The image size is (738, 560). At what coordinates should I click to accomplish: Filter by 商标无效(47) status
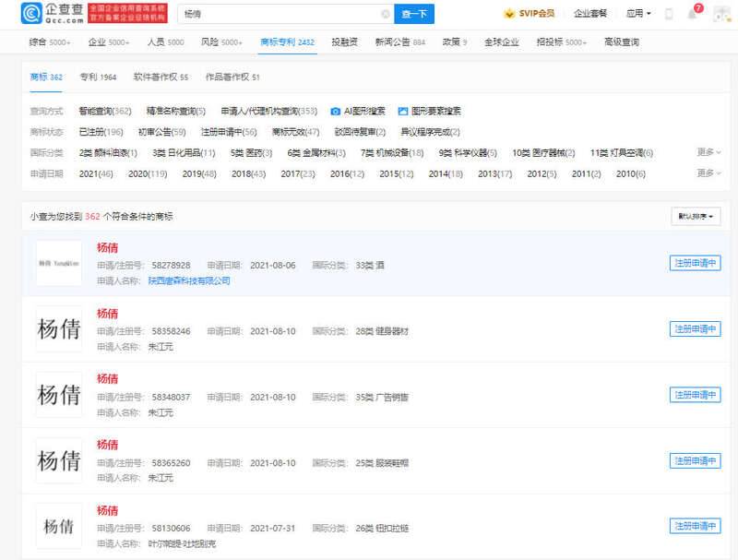point(295,132)
